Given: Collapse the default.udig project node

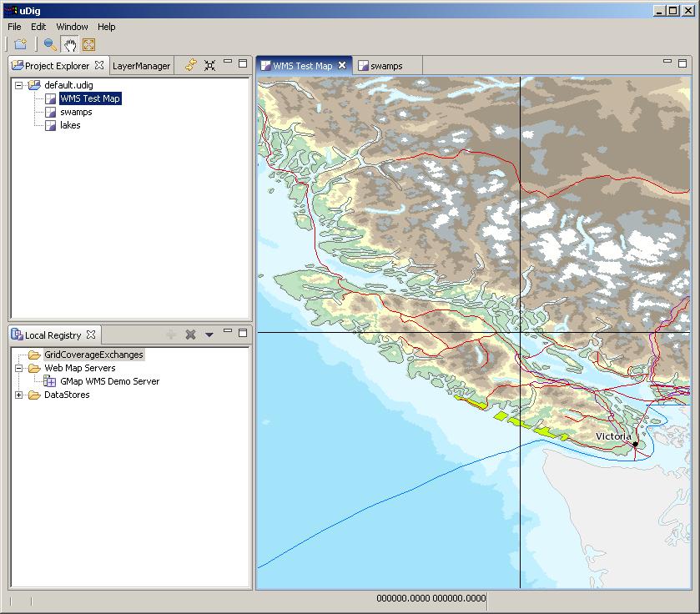Looking at the screenshot, I should tap(18, 85).
